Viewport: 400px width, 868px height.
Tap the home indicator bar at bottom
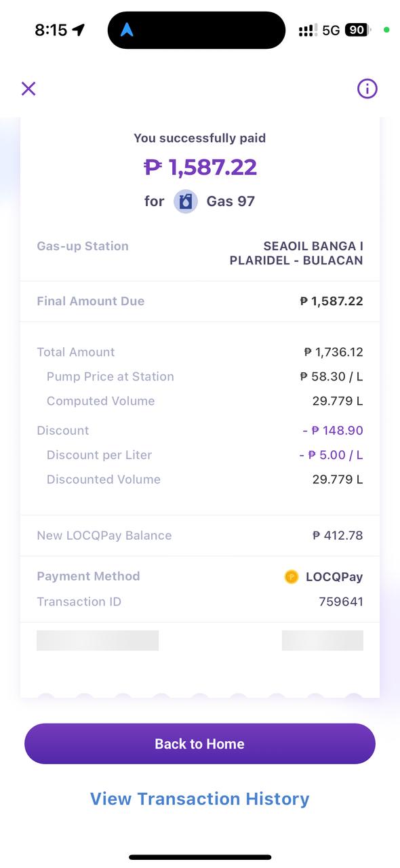(x=200, y=857)
